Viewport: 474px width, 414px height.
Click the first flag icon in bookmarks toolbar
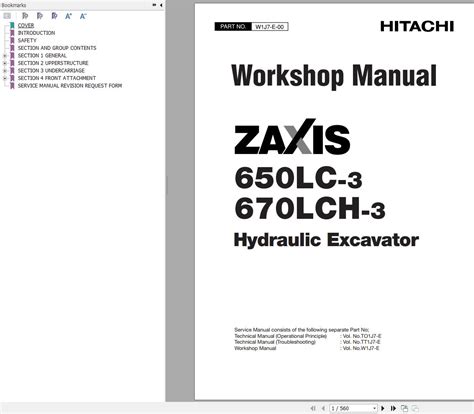pyautogui.click(x=25, y=16)
